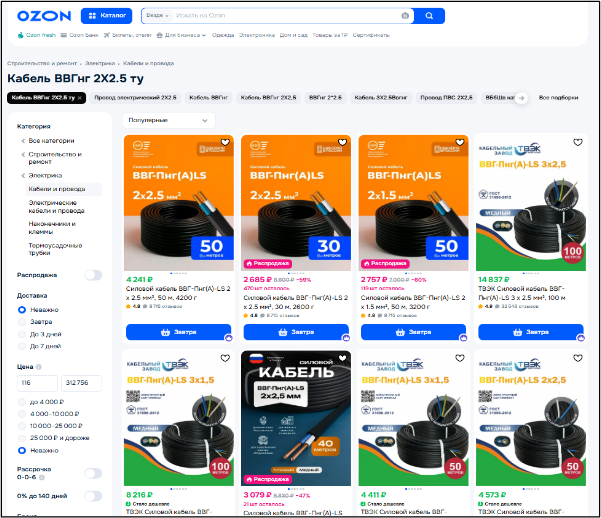
Task: Open Ozon Банк link
Action: pos(80,35)
